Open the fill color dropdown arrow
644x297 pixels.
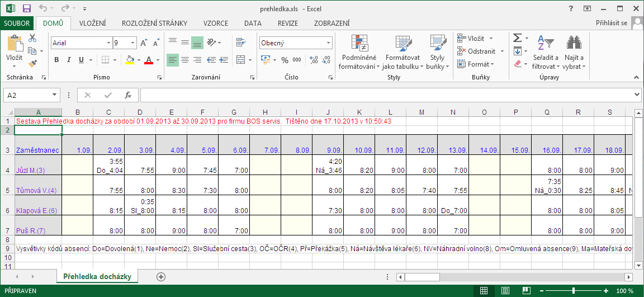(139, 60)
